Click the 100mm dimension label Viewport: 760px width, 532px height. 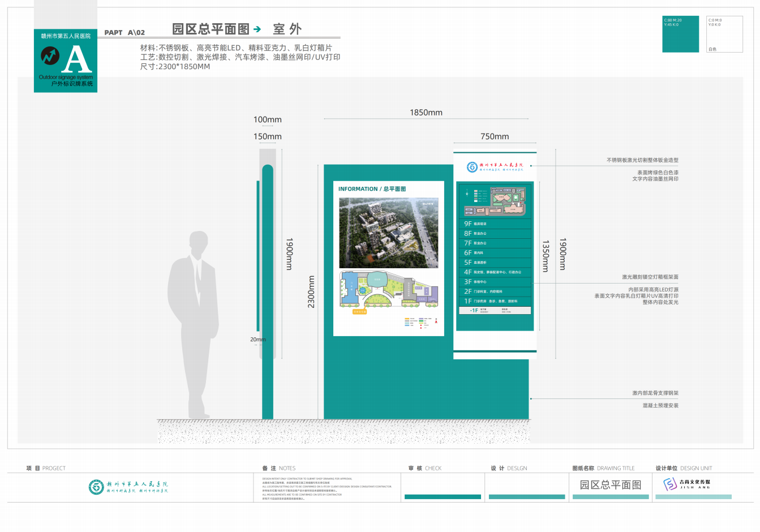pos(268,119)
